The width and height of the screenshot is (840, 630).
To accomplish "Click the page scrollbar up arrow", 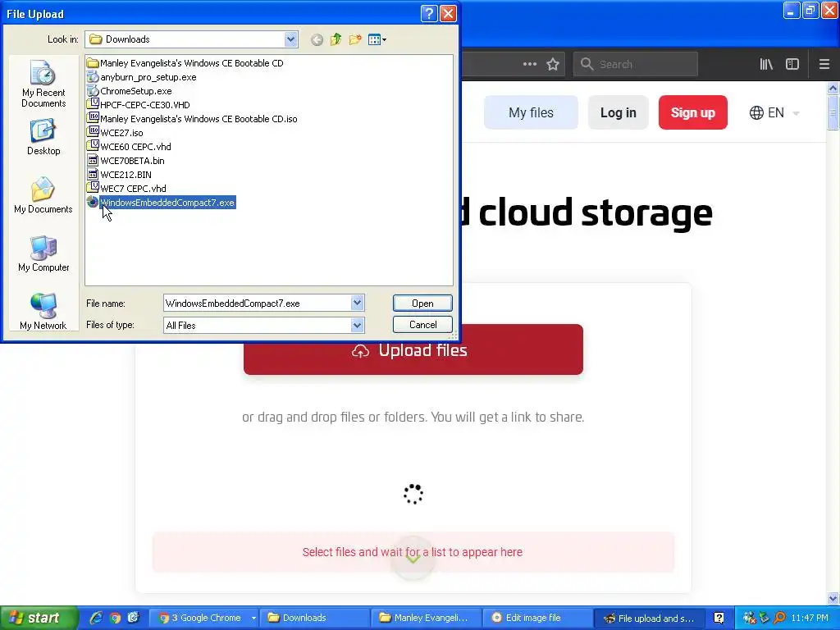I will coord(833,88).
